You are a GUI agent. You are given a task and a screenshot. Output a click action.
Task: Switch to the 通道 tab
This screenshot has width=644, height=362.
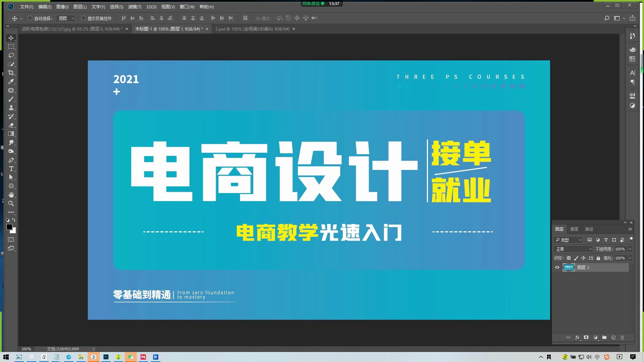(574, 229)
